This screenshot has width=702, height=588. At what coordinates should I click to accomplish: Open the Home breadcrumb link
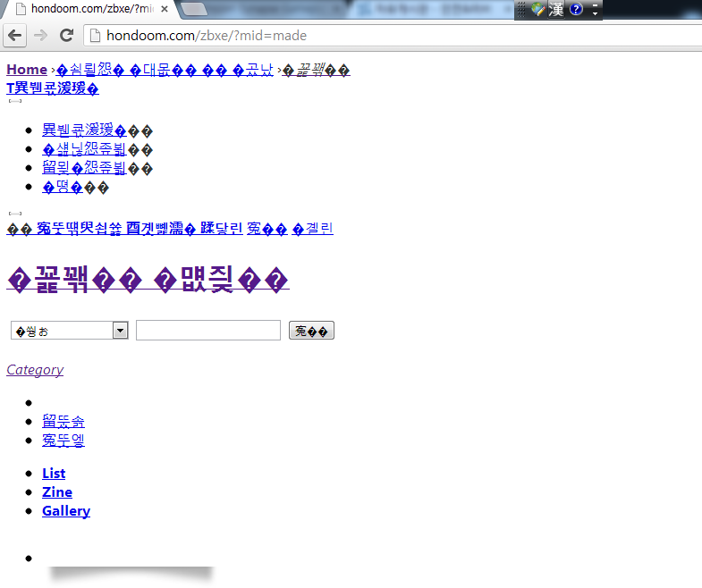[x=27, y=70]
